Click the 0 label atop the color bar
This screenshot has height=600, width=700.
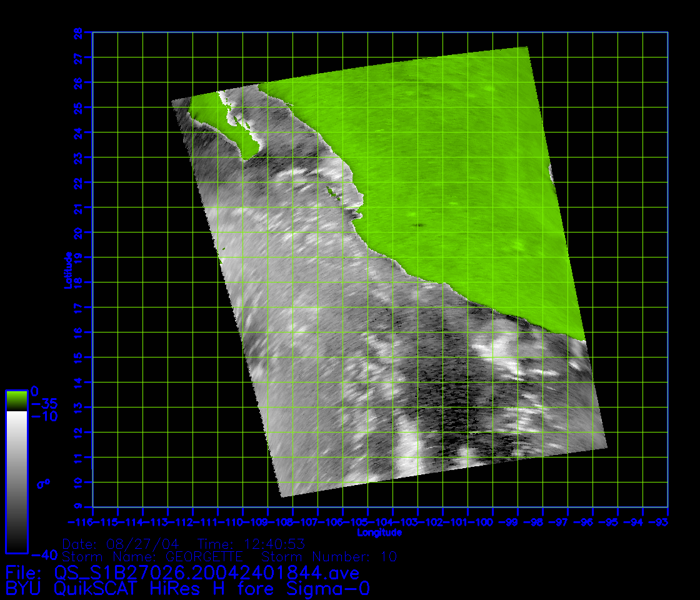click(x=34, y=391)
